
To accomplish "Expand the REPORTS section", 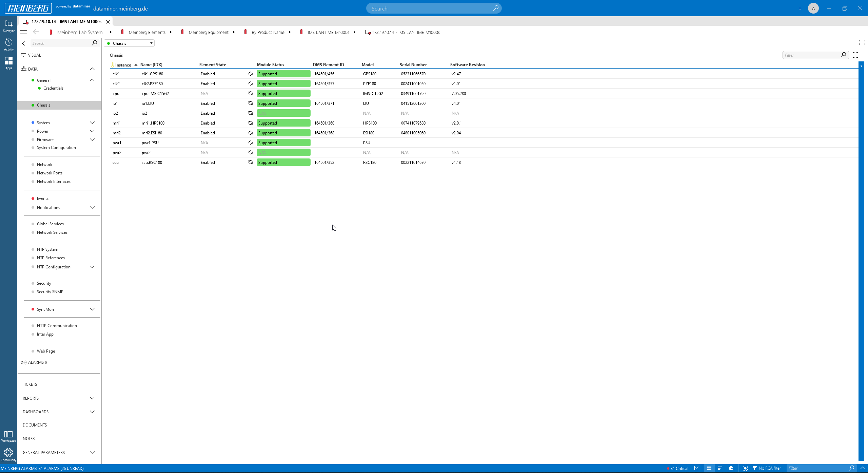I will coord(92,398).
